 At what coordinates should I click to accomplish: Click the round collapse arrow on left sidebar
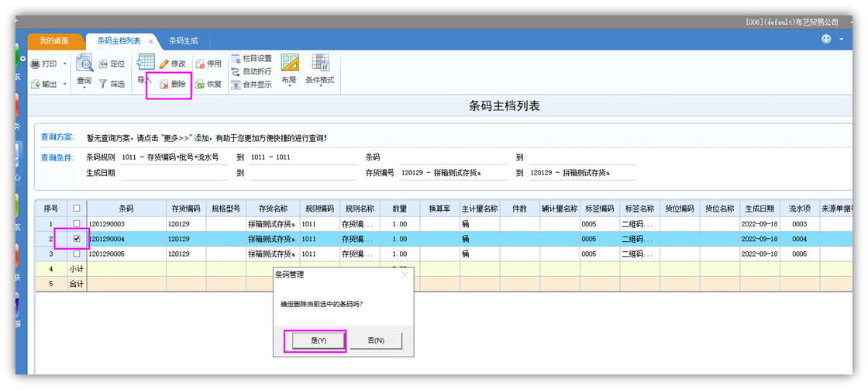22,59
